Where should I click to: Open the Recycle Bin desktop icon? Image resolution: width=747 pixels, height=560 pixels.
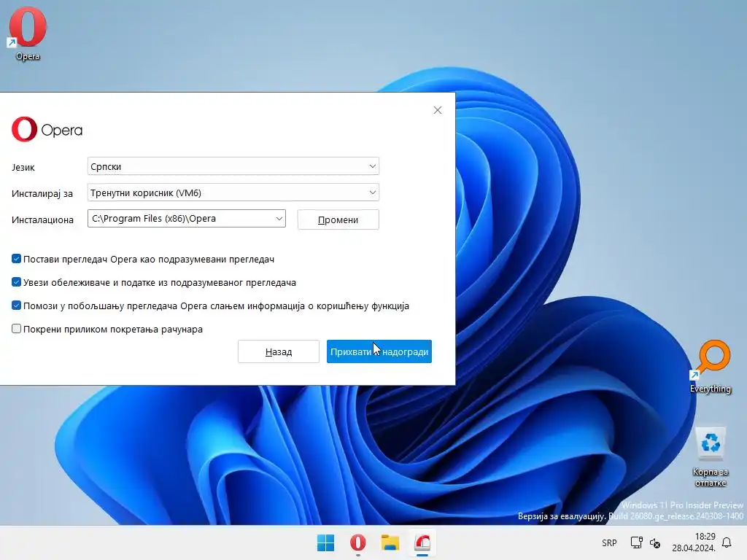coord(711,457)
